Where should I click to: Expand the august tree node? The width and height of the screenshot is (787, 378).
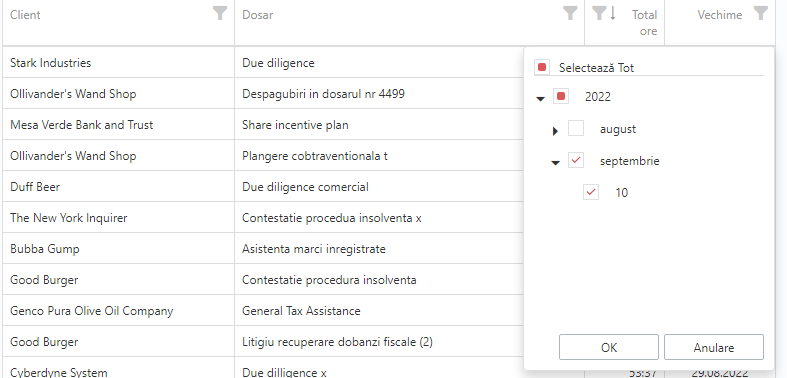click(x=555, y=131)
